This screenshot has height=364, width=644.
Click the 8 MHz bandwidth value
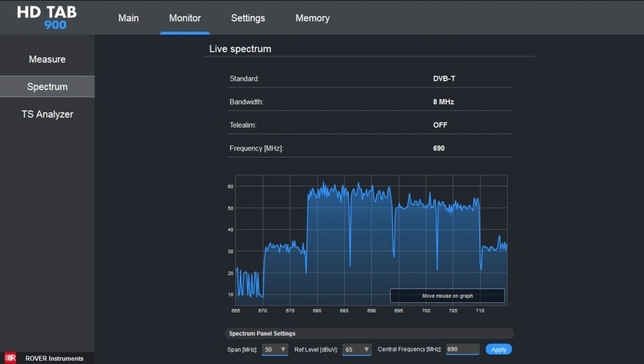click(443, 101)
